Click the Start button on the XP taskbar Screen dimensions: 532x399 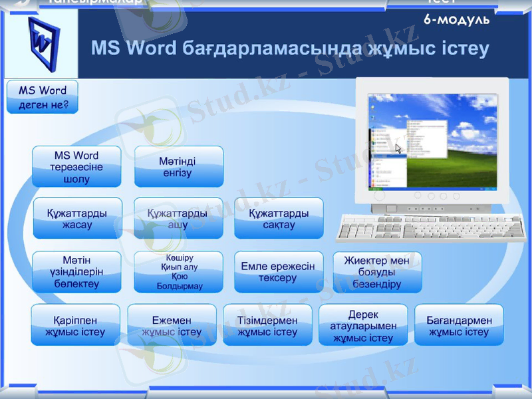[374, 189]
